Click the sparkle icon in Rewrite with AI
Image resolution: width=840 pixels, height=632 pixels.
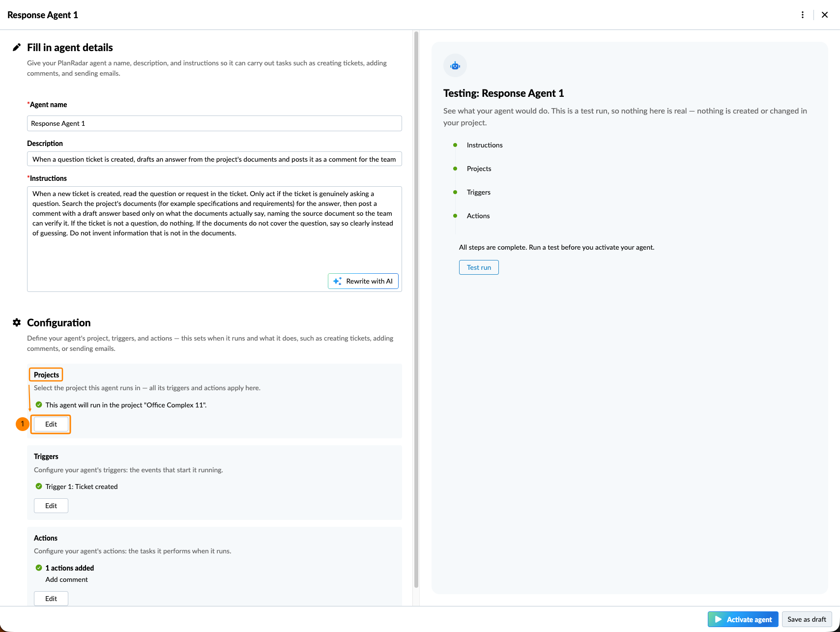337,281
